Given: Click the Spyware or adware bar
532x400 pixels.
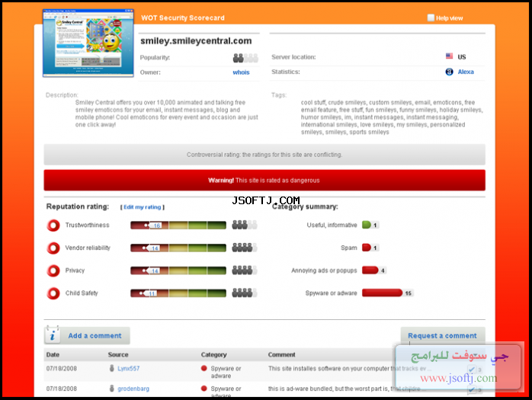Looking at the screenshot, I should coord(383,293).
